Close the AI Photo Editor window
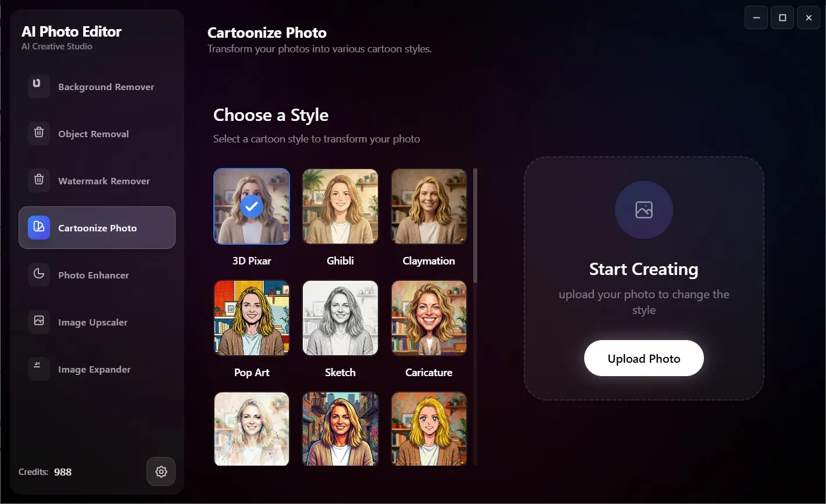This screenshot has width=826, height=504. coord(809,18)
